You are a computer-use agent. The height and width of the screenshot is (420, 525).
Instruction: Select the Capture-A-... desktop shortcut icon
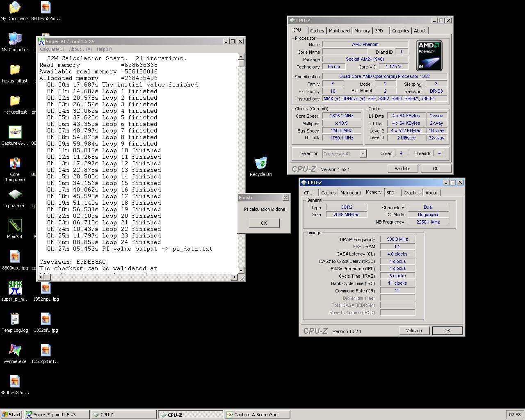(x=15, y=135)
